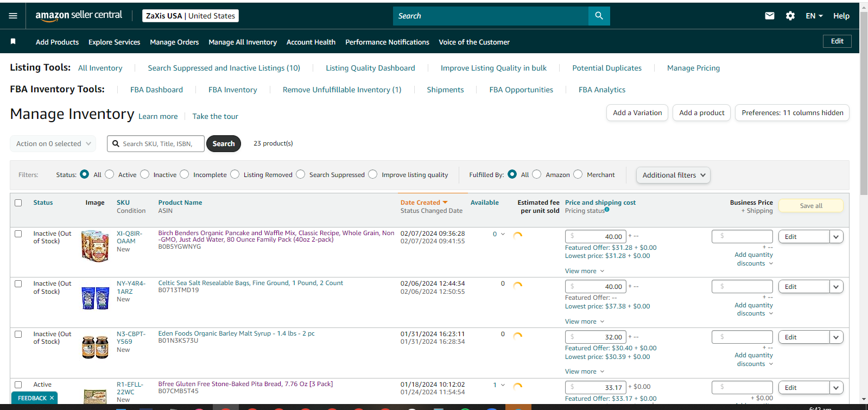Click the Birch Benders product thumbnail
868x410 pixels.
tap(95, 246)
